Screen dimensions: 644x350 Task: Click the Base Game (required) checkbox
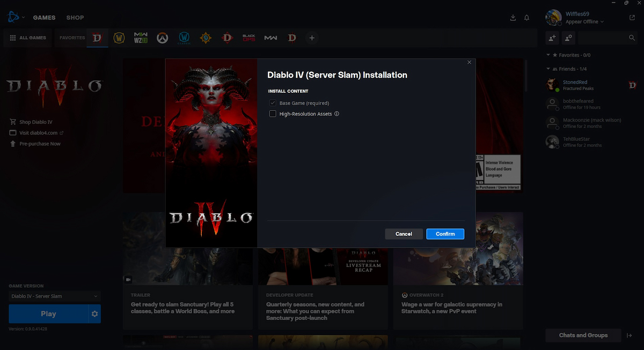coord(273,103)
